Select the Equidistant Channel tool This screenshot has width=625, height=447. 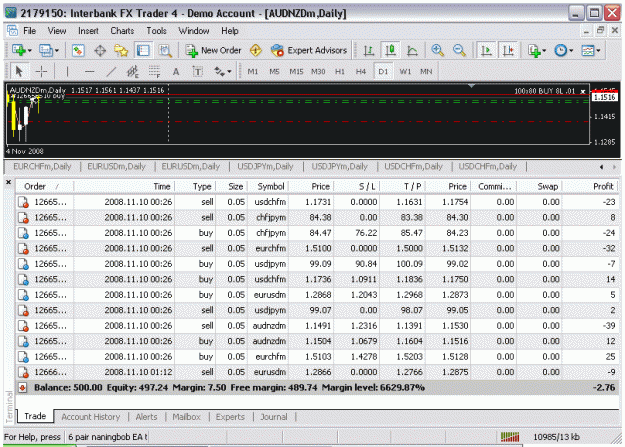[132, 72]
